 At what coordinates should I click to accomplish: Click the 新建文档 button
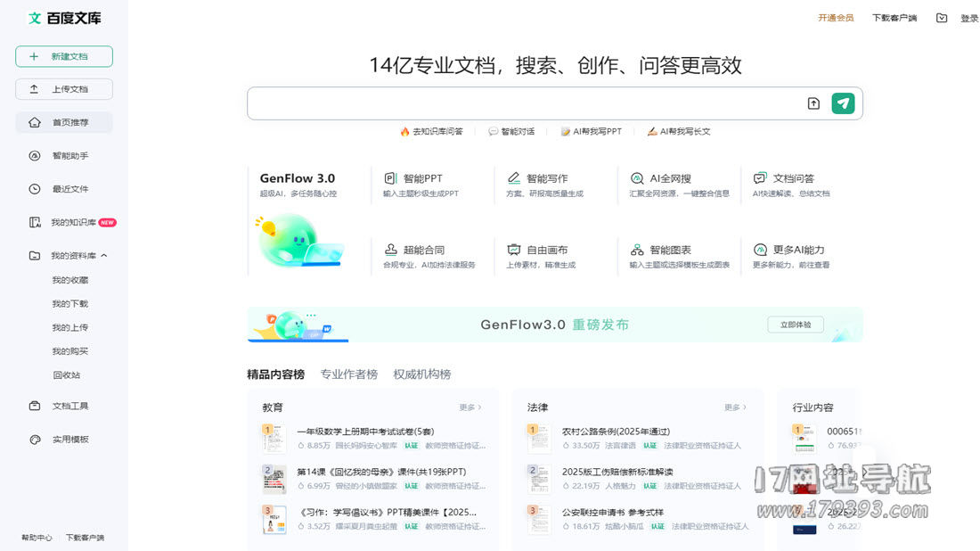tap(64, 56)
